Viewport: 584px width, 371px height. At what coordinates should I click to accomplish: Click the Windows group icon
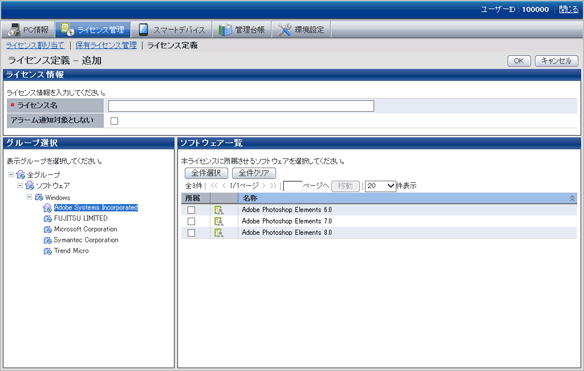(39, 197)
